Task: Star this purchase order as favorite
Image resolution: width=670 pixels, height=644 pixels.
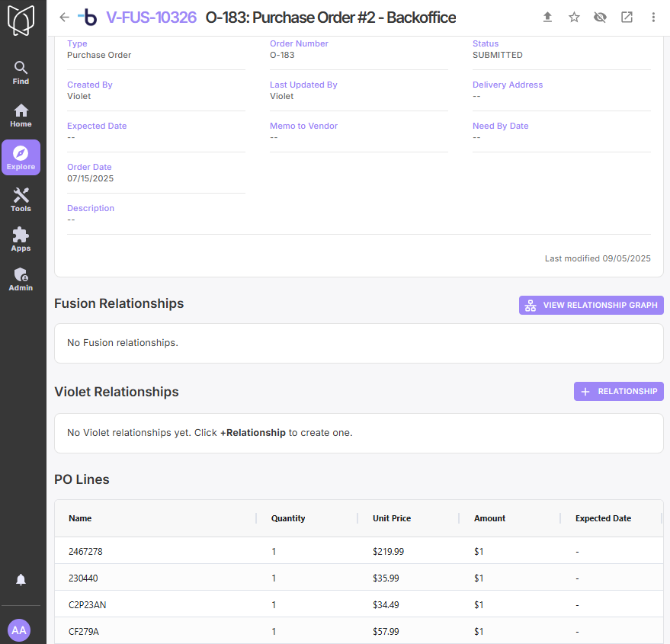Action: coord(574,18)
